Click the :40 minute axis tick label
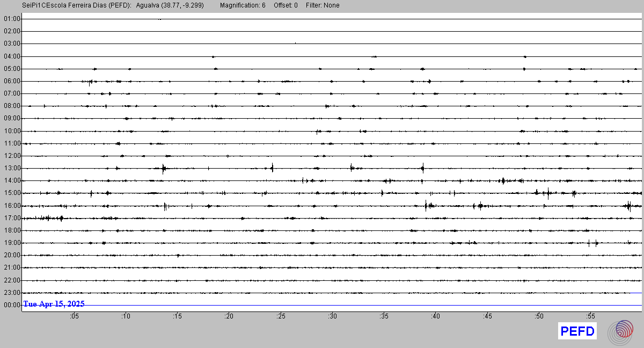The width and height of the screenshot is (644, 348). 436,316
